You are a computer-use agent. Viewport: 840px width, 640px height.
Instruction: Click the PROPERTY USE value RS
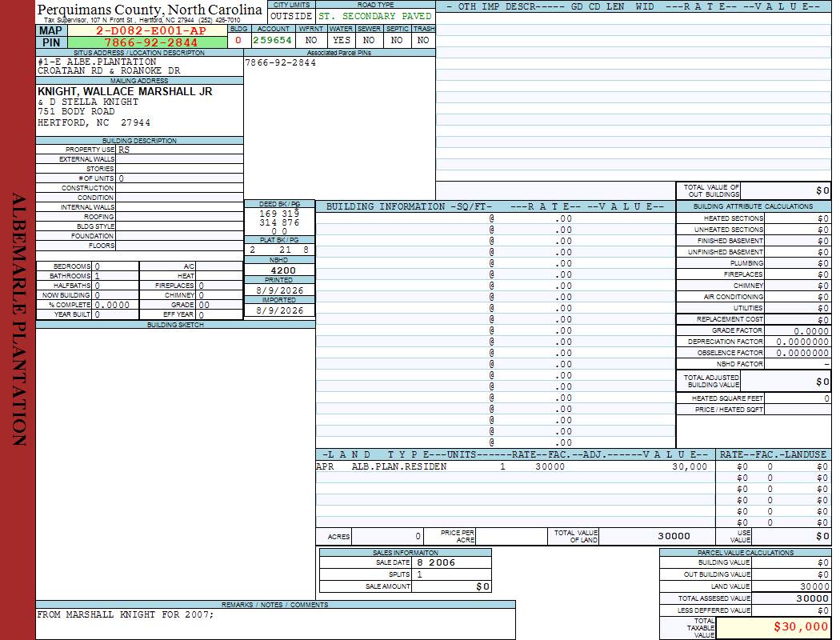click(124, 150)
